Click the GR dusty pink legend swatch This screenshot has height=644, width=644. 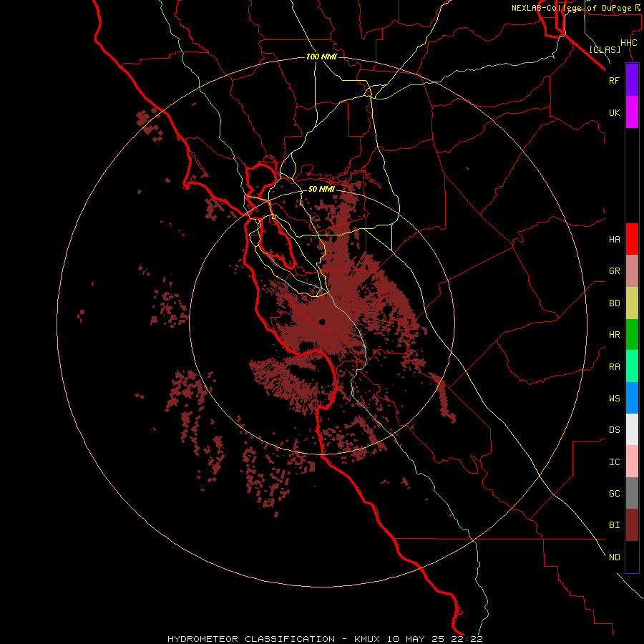pyautogui.click(x=632, y=271)
